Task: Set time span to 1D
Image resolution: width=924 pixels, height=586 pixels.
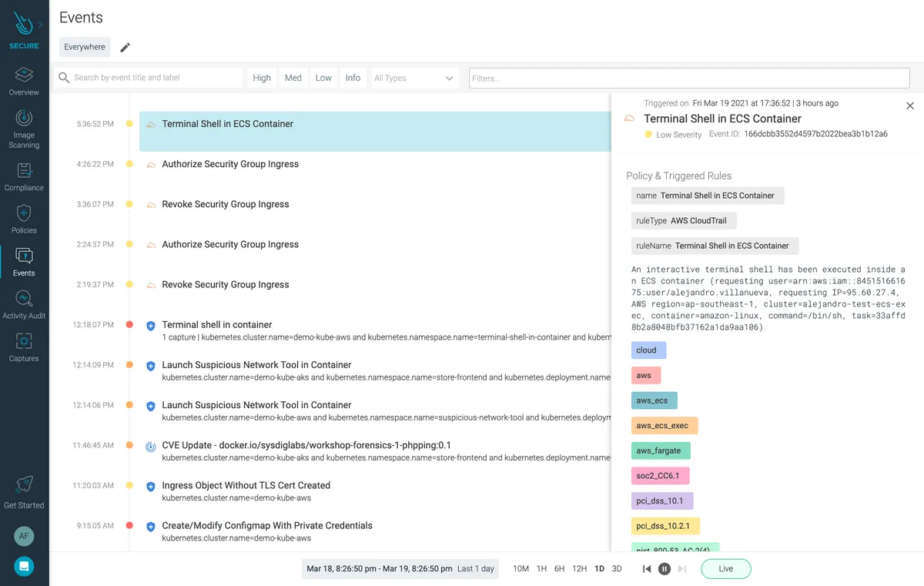Action: [x=600, y=569]
